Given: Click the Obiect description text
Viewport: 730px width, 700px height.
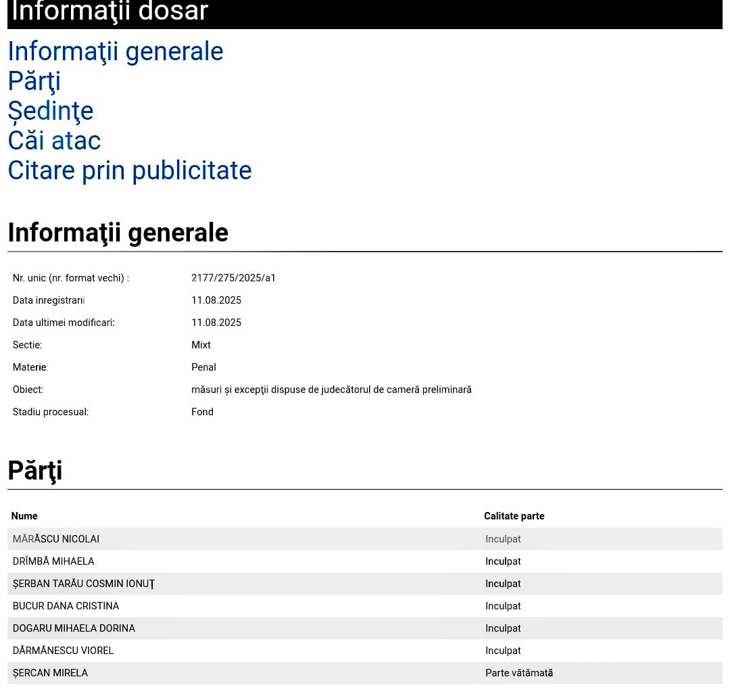Looking at the screenshot, I should pyautogui.click(x=331, y=390).
